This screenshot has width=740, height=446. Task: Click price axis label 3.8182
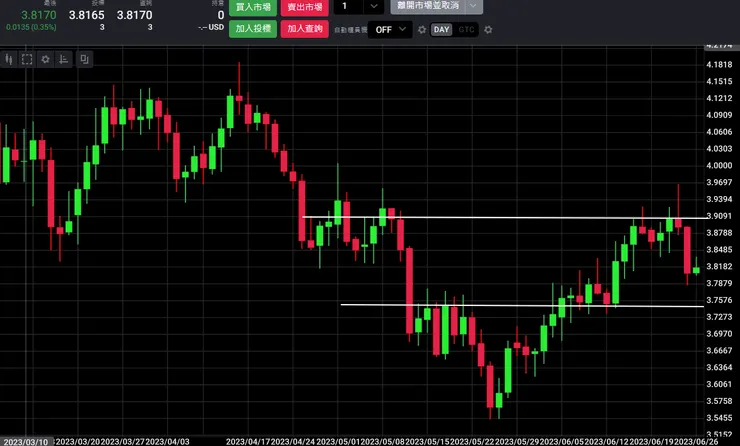pyautogui.click(x=719, y=267)
